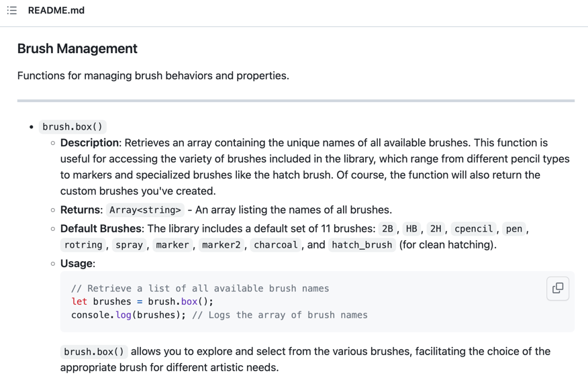Screen dimensions: 588x384
Task: Click the Array<string> return type code
Action: point(145,210)
